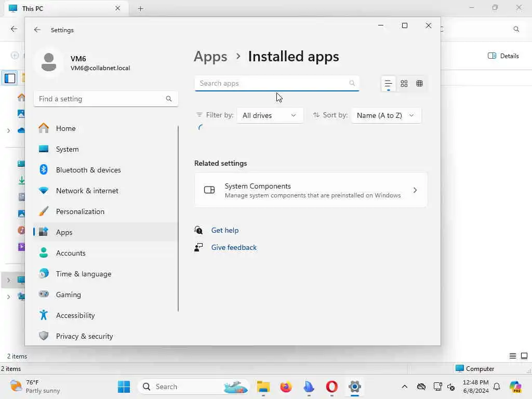Click the VM6 user profile avatar
Viewport: 532px width, 399px height.
(48, 62)
